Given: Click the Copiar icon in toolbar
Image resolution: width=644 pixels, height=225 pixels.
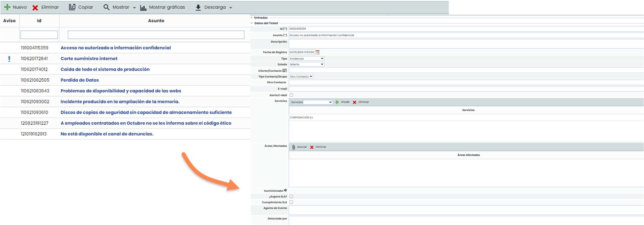Looking at the screenshot, I should tap(72, 7).
